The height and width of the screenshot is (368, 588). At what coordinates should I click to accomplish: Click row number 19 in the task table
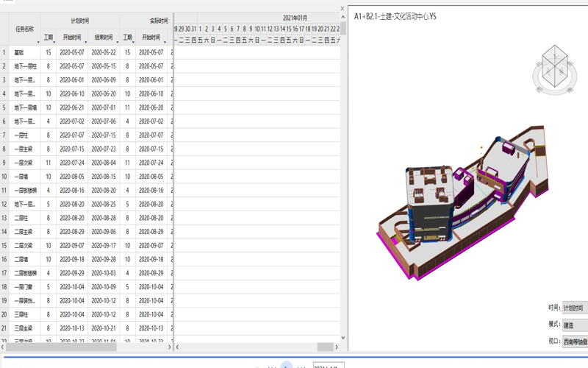tap(4, 301)
